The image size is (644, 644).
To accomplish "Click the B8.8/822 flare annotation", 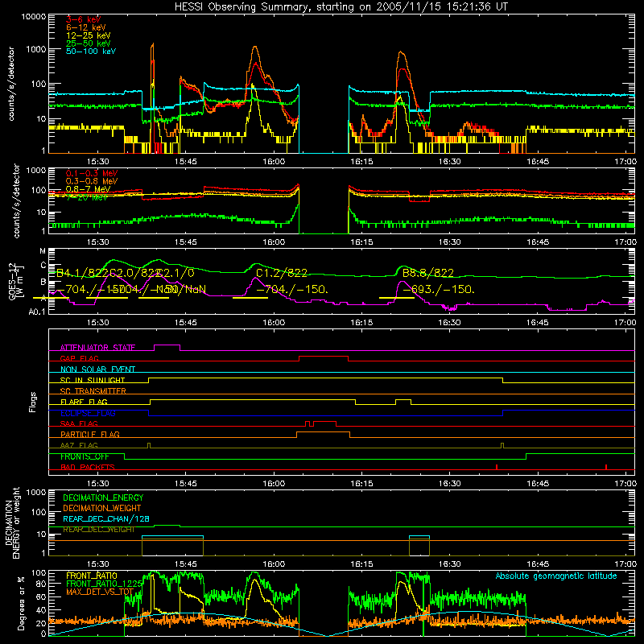I will (428, 273).
